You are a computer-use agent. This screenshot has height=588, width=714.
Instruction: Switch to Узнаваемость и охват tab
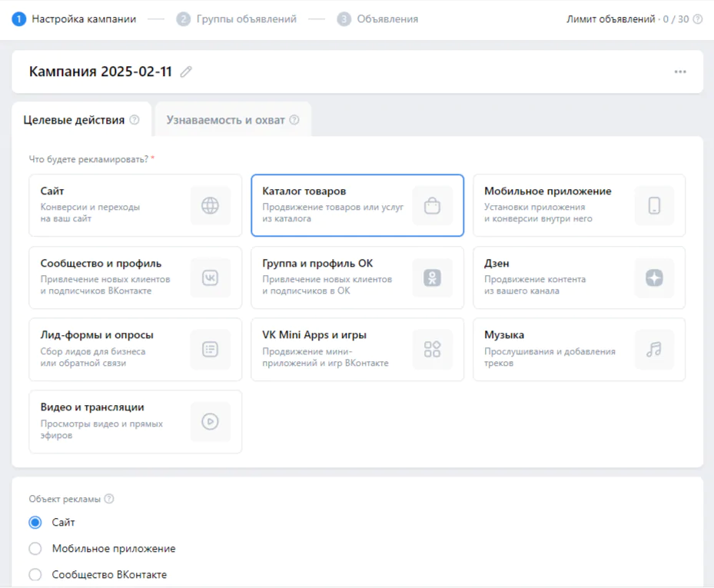(x=233, y=119)
